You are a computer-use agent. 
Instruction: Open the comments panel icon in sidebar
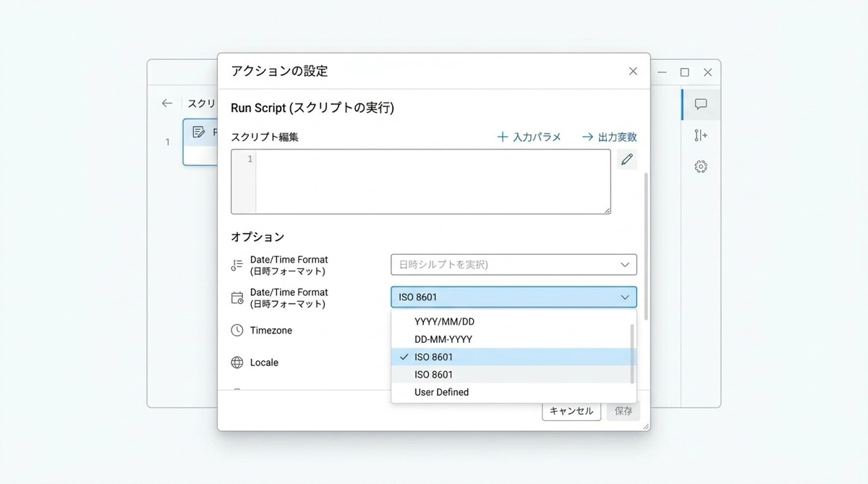point(700,104)
